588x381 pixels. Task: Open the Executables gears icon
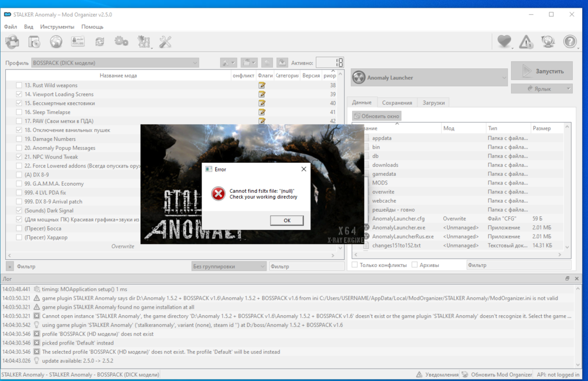[121, 42]
